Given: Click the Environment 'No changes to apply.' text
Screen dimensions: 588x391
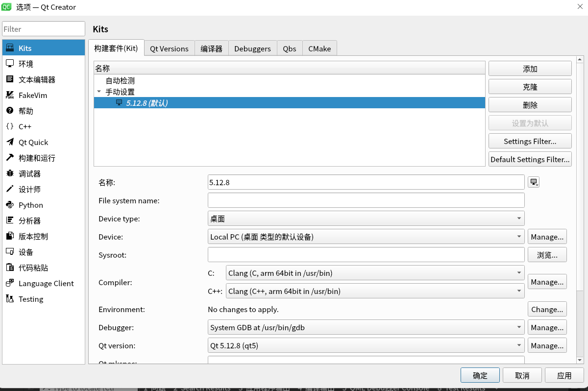Looking at the screenshot, I should (x=243, y=309).
